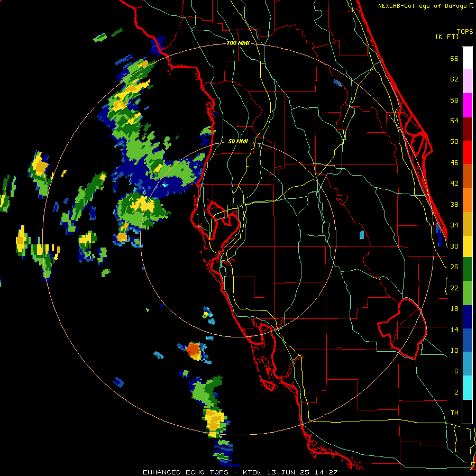Select the 6 legend value
476x476 pixels.
(456, 371)
